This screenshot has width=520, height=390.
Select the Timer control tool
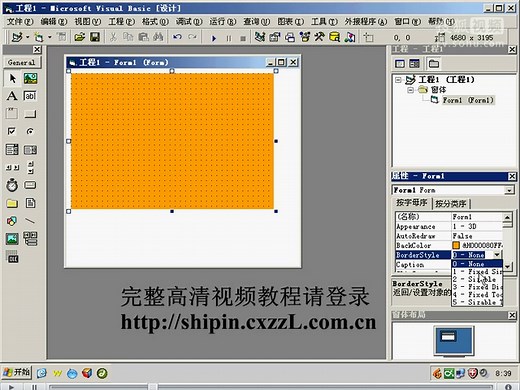(x=12, y=185)
